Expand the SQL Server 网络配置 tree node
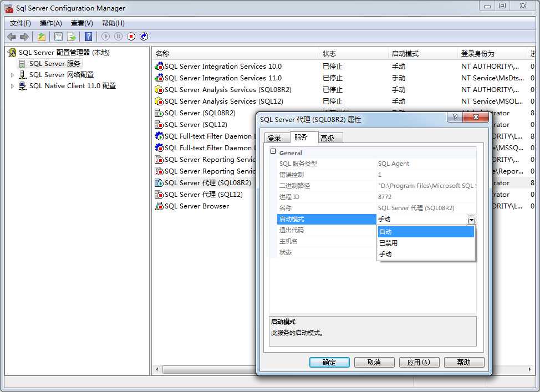This screenshot has width=540, height=392. [12, 75]
